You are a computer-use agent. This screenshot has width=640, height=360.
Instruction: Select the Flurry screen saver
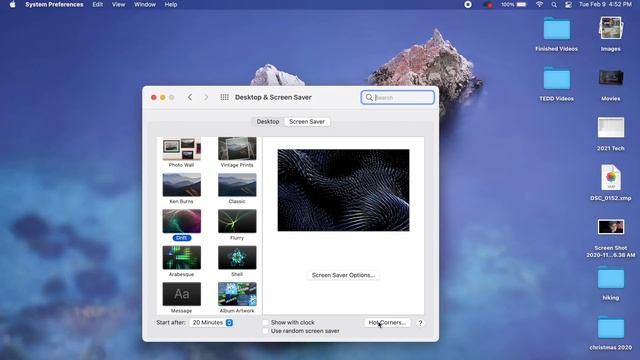[x=237, y=225]
